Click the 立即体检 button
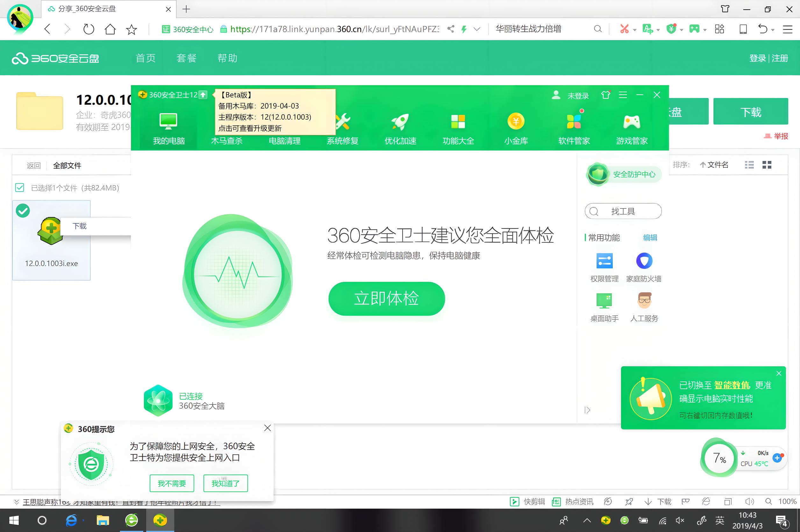The image size is (800, 532). point(386,298)
